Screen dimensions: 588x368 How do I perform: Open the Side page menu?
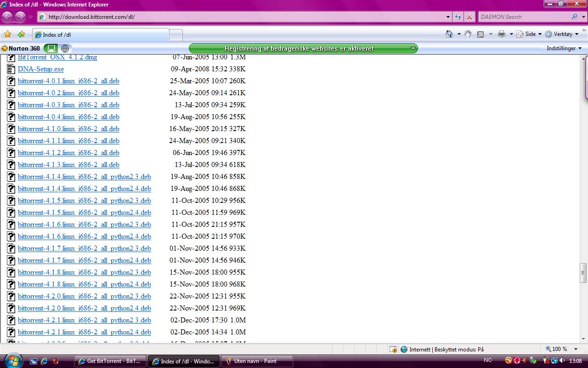tap(529, 34)
